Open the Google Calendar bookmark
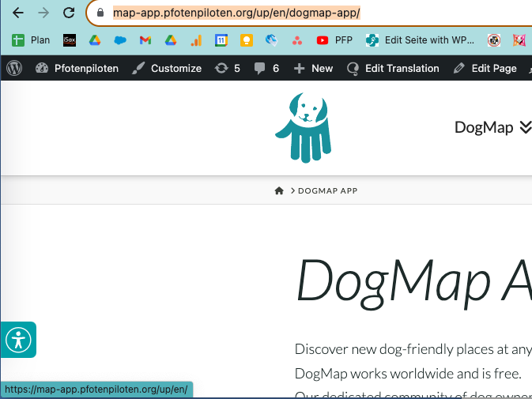This screenshot has width=532, height=399. (221, 40)
